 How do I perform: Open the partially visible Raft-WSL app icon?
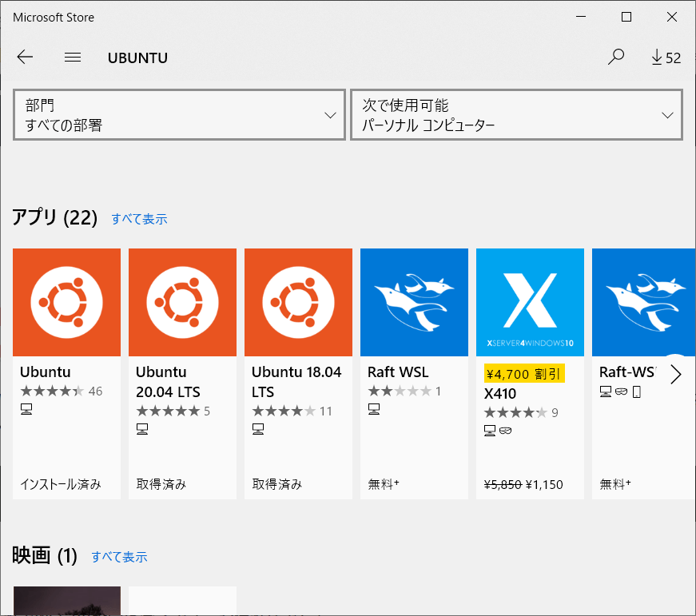pyautogui.click(x=643, y=302)
